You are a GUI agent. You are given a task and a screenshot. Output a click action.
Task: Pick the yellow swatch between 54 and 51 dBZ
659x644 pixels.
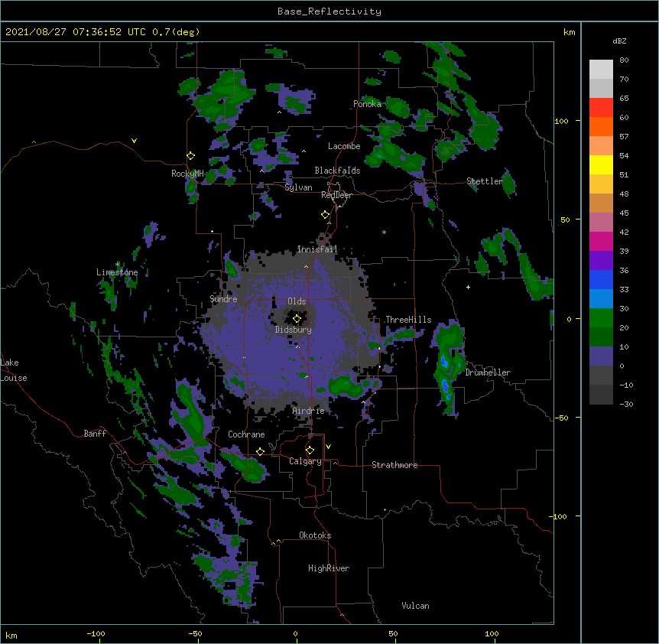(x=601, y=164)
